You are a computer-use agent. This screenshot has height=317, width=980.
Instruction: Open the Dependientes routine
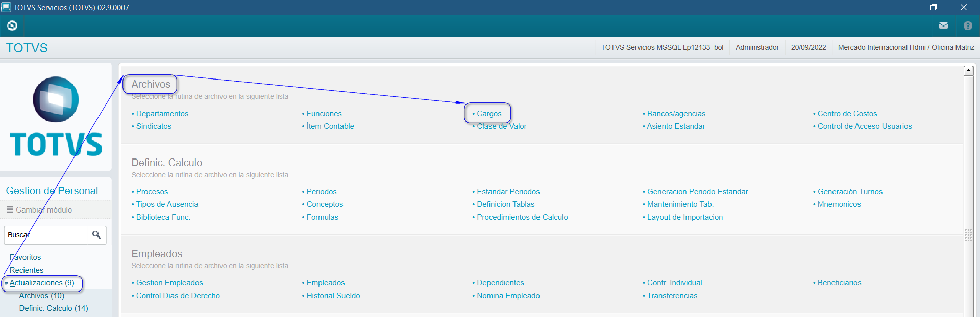500,283
